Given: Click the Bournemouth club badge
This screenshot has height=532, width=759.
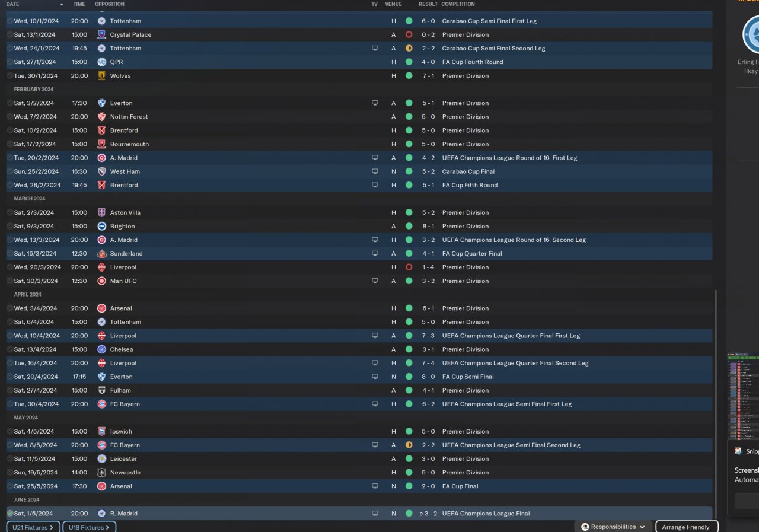Looking at the screenshot, I should [101, 144].
